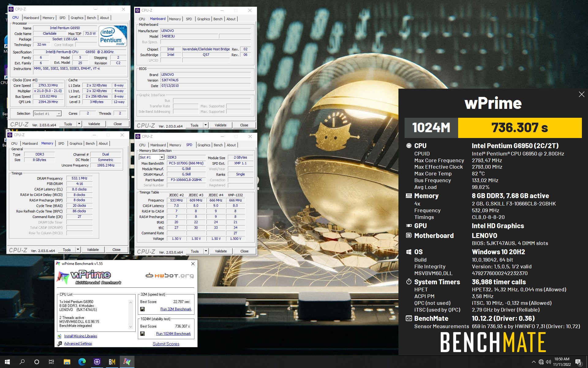Image resolution: width=588 pixels, height=368 pixels.
Task: Click the Intel Pentium inside logo
Action: pos(113,36)
